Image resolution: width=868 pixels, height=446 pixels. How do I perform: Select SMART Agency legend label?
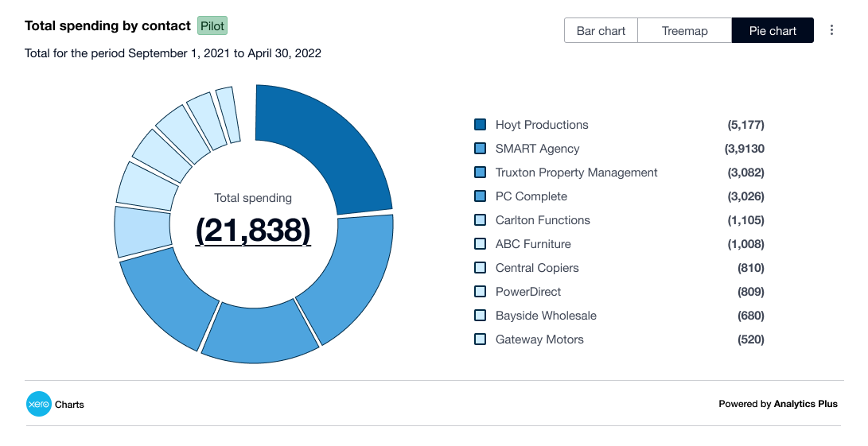point(538,149)
